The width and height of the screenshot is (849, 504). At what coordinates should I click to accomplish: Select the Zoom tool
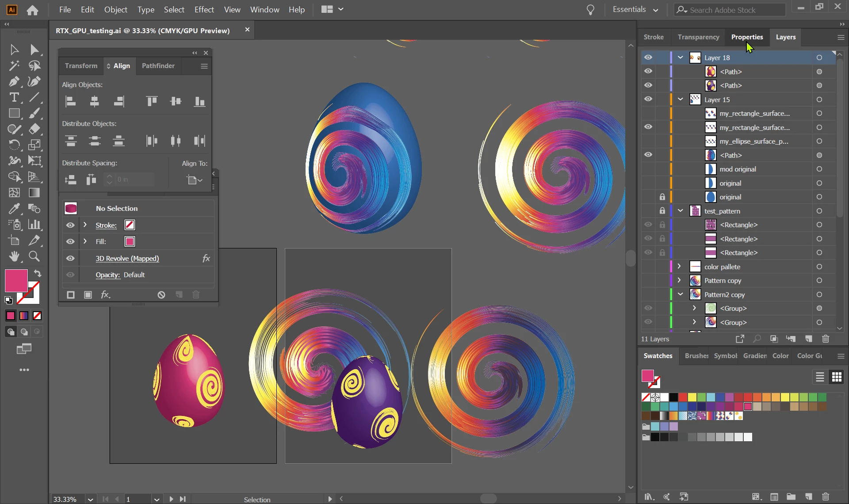34,256
